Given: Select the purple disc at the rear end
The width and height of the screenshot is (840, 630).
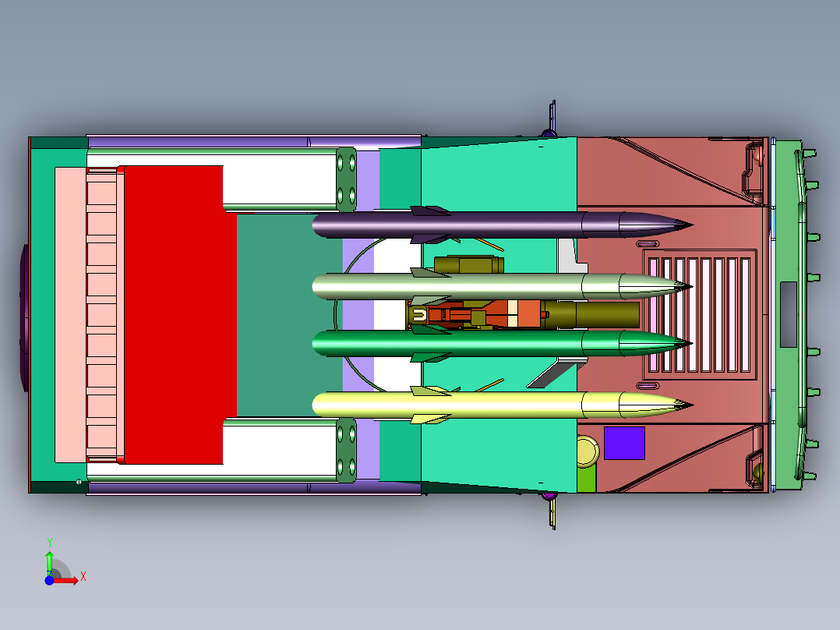Looking at the screenshot, I should [23, 317].
